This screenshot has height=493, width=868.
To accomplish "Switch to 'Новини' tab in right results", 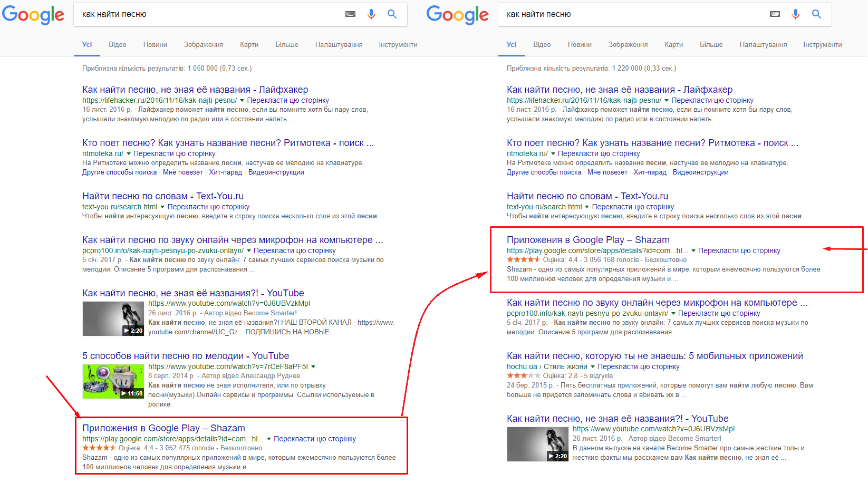I will (580, 45).
